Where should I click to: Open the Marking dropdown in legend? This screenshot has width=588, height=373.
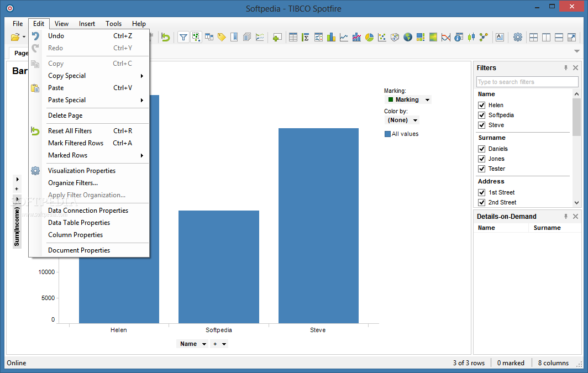[x=408, y=99]
